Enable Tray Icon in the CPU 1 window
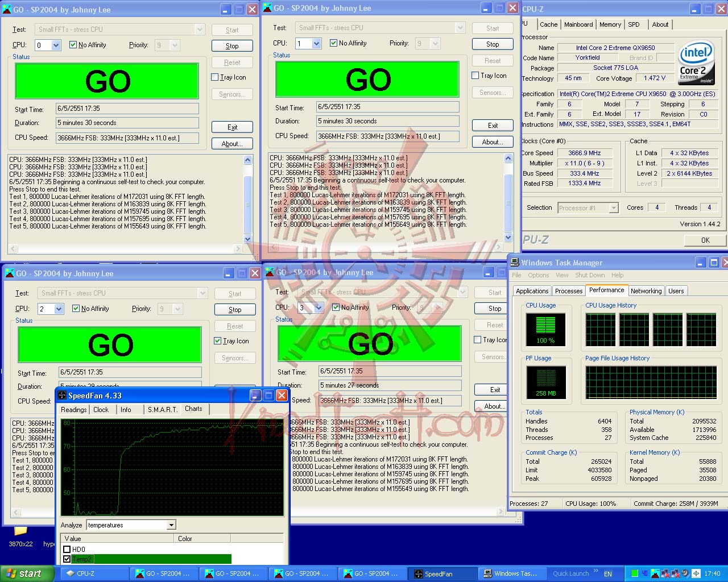728x582 pixels. (489, 76)
